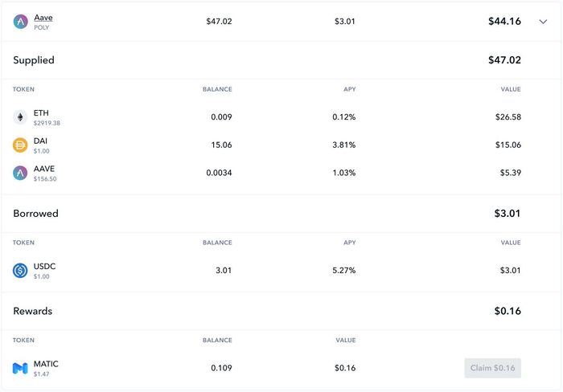Click the ETH token name
563x392 pixels.
click(x=41, y=113)
